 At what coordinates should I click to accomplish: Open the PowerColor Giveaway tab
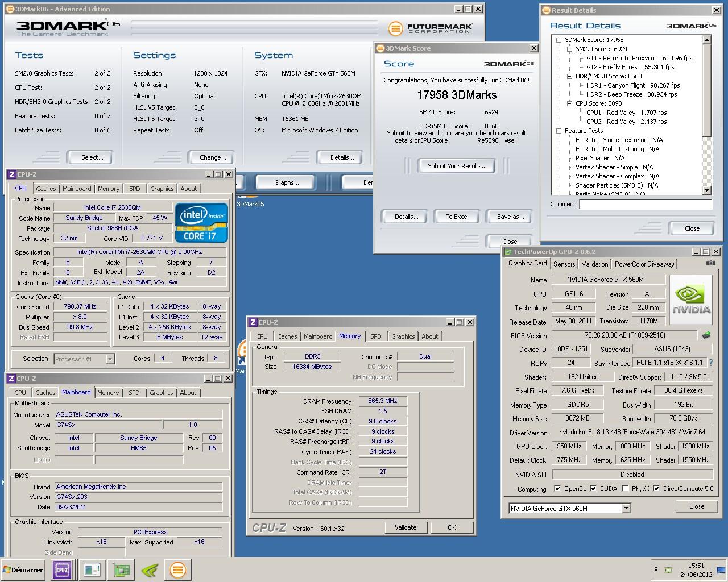(644, 264)
